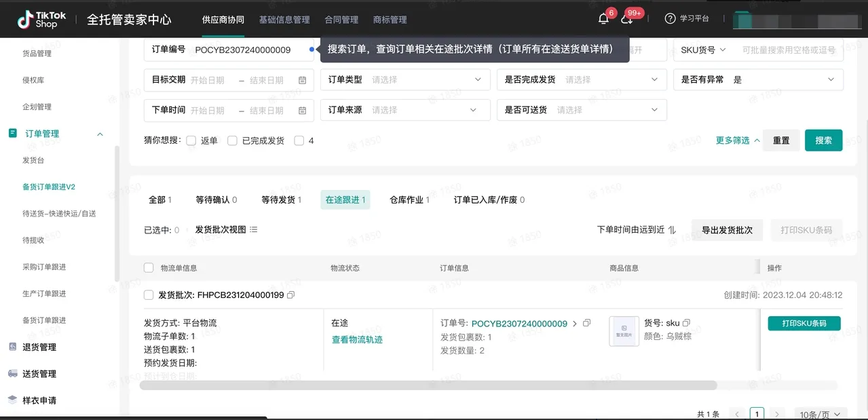The width and height of the screenshot is (868, 420).
Task: Open the product image placeholder thumbnail
Action: tap(624, 331)
